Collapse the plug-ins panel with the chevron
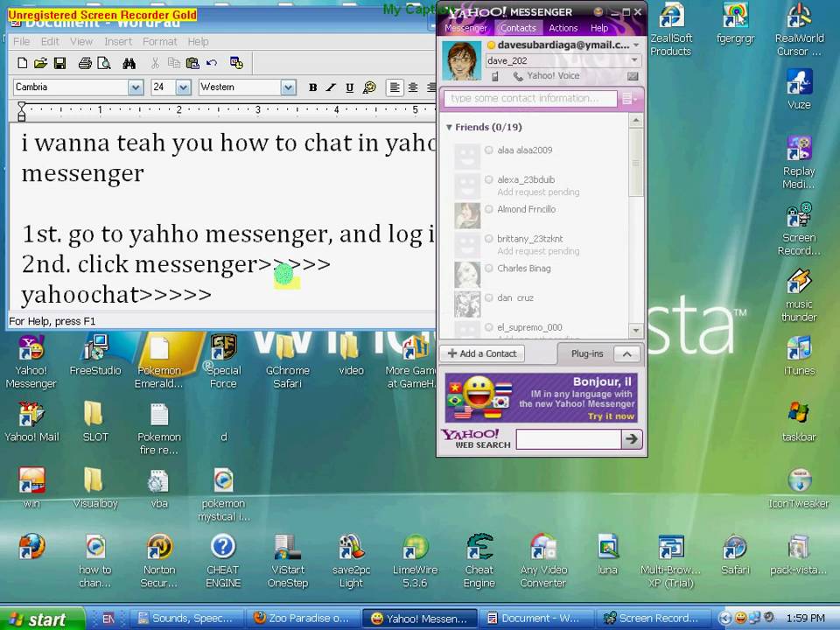This screenshot has height=630, width=840. point(626,353)
